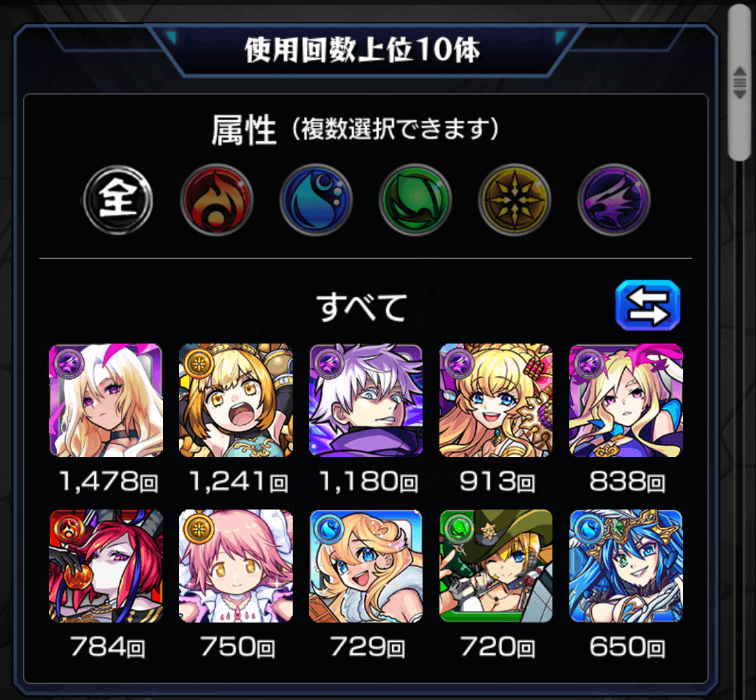
Task: Enable the dark attribute purple icon
Action: coord(614,200)
